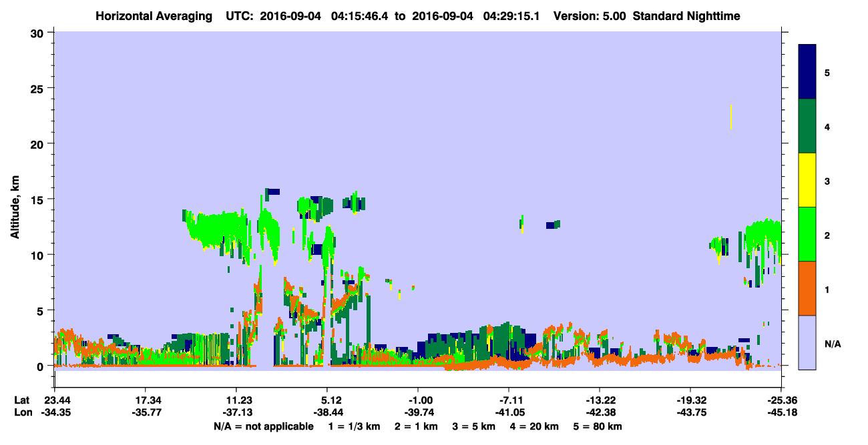Click the '3 = 5 km' legend note

click(x=475, y=426)
